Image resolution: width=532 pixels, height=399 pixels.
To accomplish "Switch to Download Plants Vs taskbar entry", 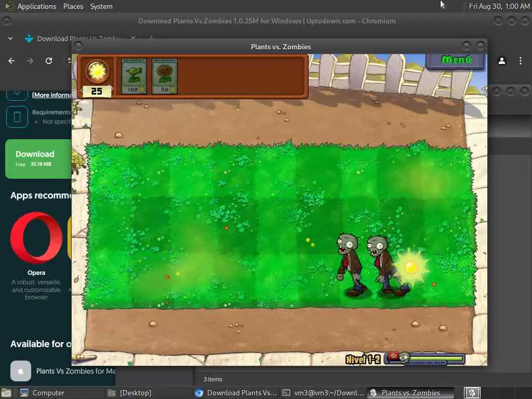I will pos(236,393).
